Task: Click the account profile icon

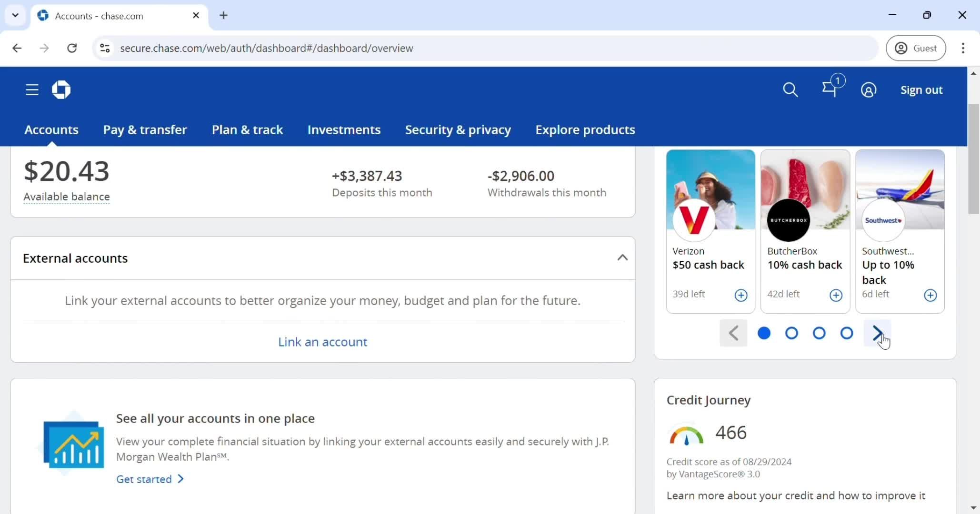Action: (x=868, y=89)
